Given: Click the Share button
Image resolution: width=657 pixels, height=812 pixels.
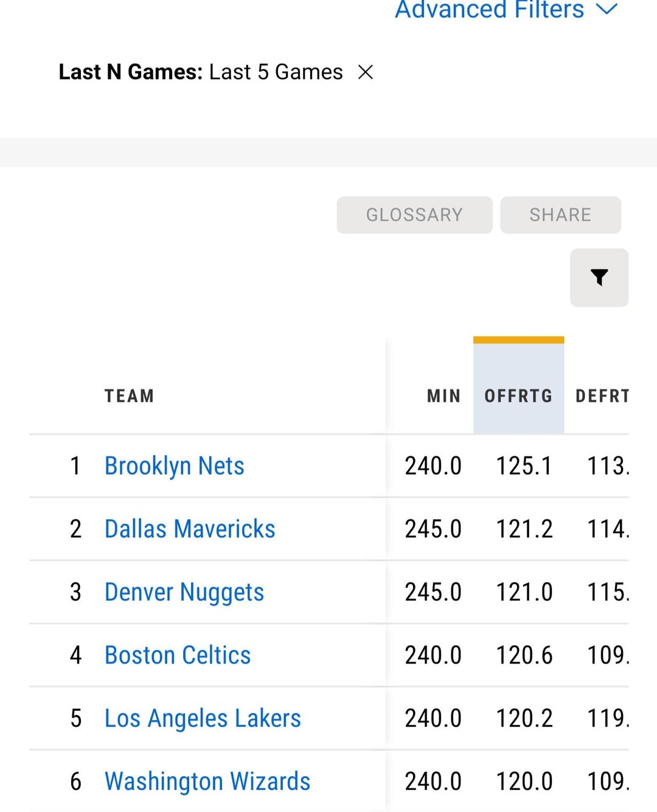Looking at the screenshot, I should [x=560, y=215].
